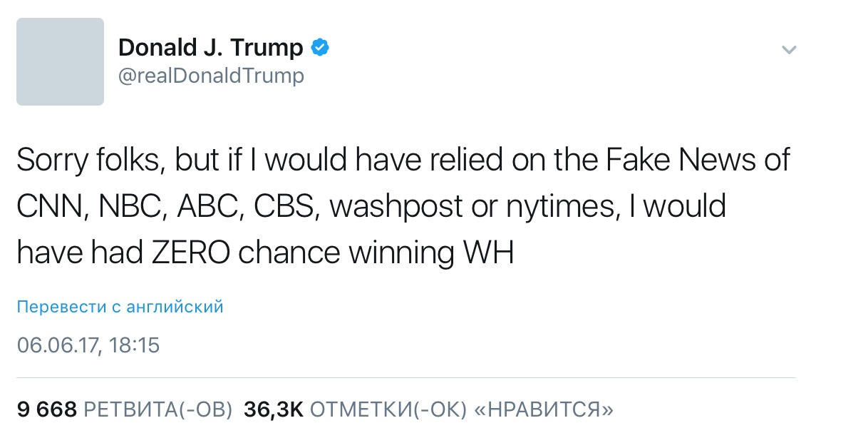Open the РЕТВИТА(-ОВ) label
Screen dimensions: 868x438
158,409
